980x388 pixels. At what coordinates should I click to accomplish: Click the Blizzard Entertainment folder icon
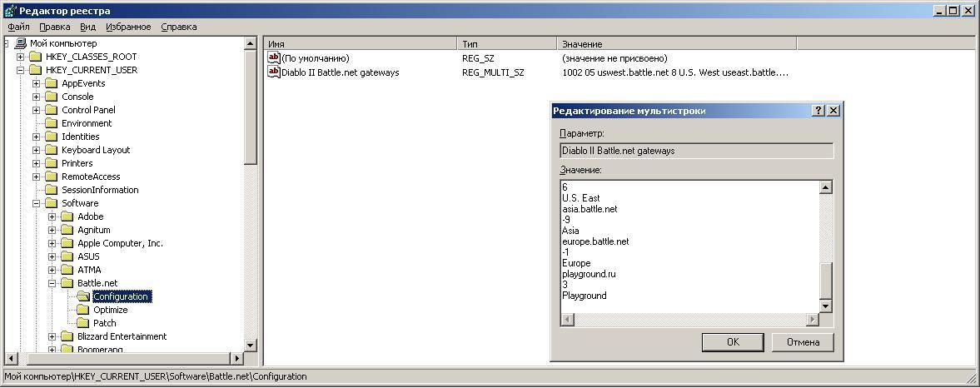click(67, 336)
